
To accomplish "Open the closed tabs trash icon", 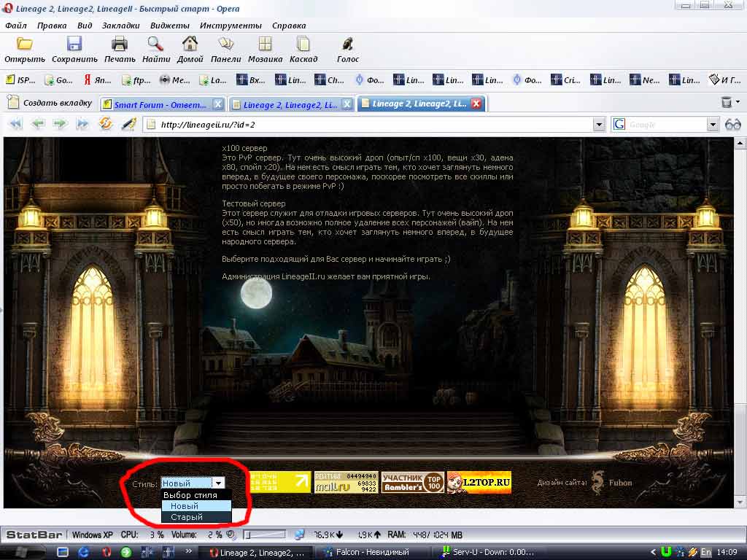I will coord(726,102).
